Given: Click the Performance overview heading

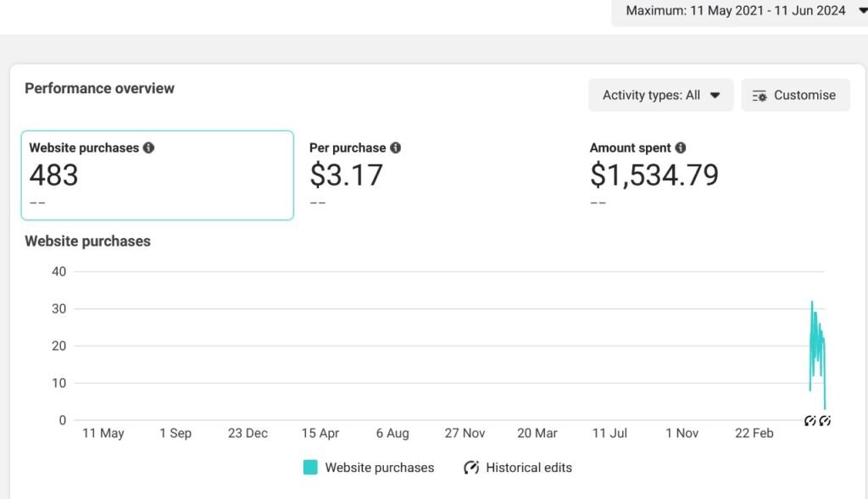Looking at the screenshot, I should click(x=100, y=88).
